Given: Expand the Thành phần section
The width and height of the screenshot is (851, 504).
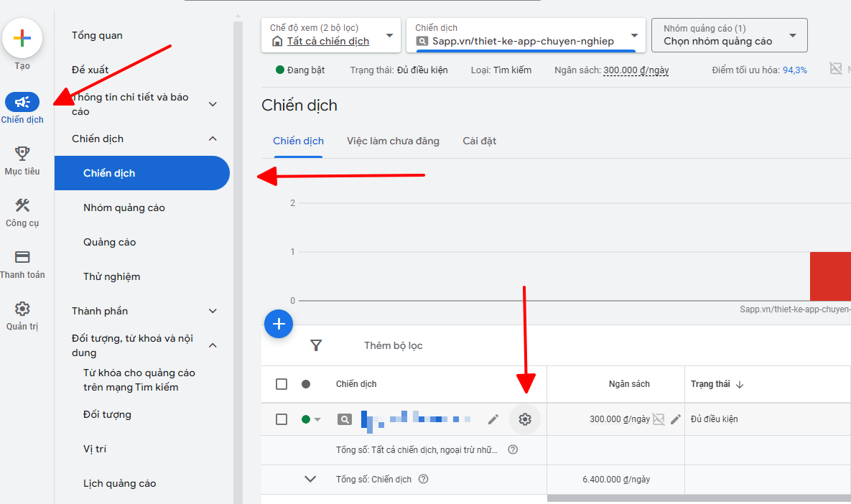Looking at the screenshot, I should 213,311.
